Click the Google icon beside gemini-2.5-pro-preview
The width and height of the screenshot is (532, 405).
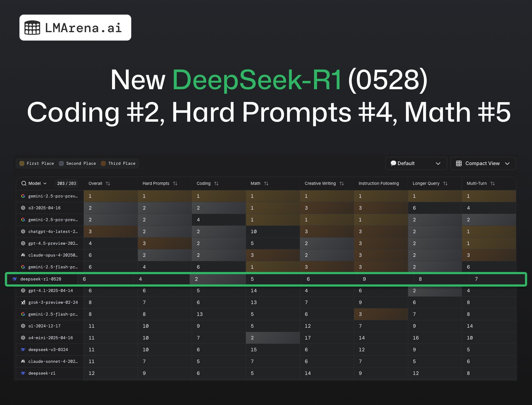click(x=23, y=196)
